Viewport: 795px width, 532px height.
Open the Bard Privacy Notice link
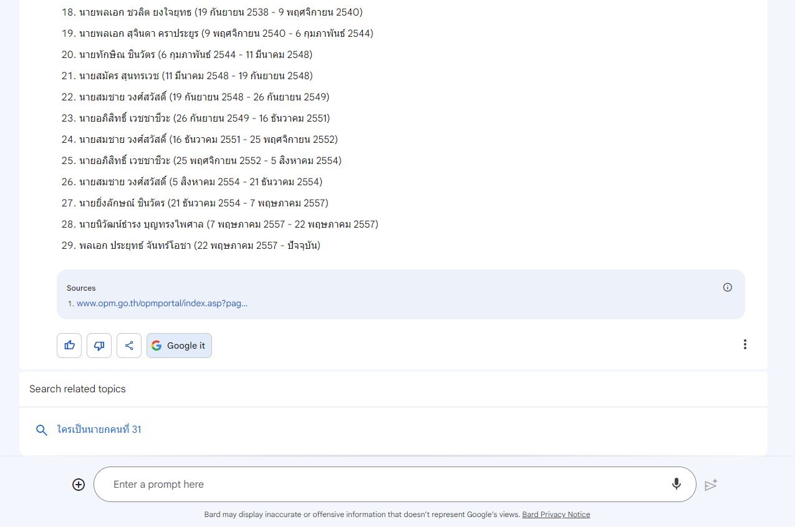556,515
